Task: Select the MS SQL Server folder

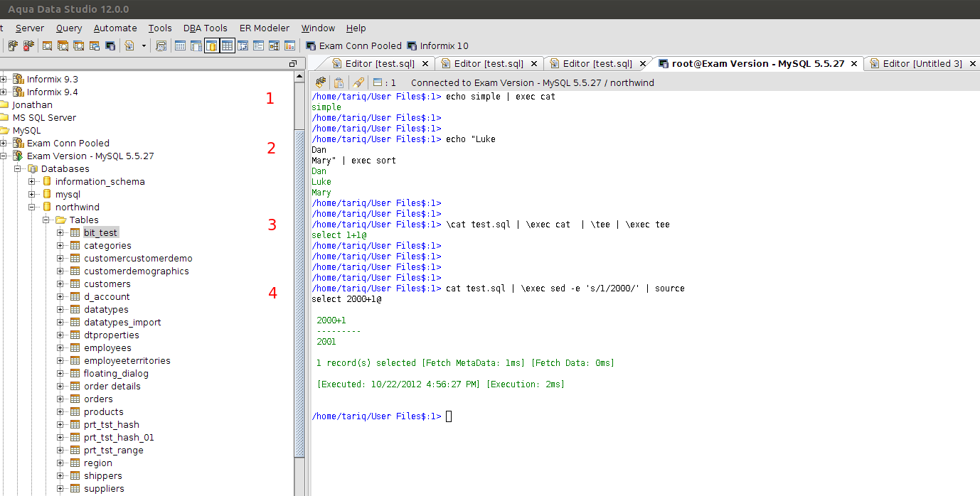Action: tap(44, 117)
